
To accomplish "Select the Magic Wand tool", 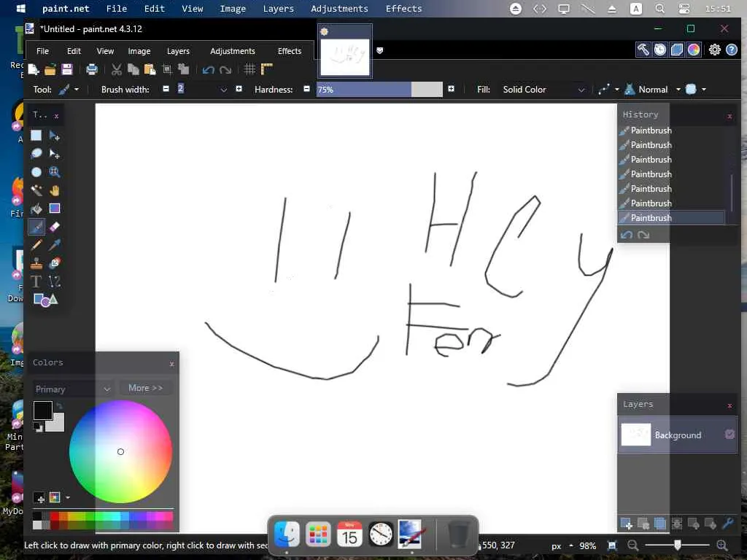I will coord(36,190).
